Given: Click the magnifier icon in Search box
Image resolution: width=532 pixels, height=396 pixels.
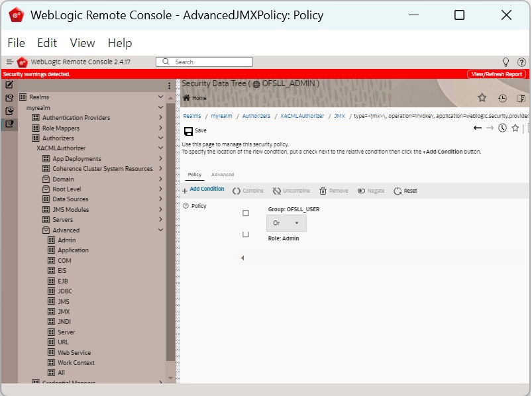Looking at the screenshot, I should coord(166,62).
